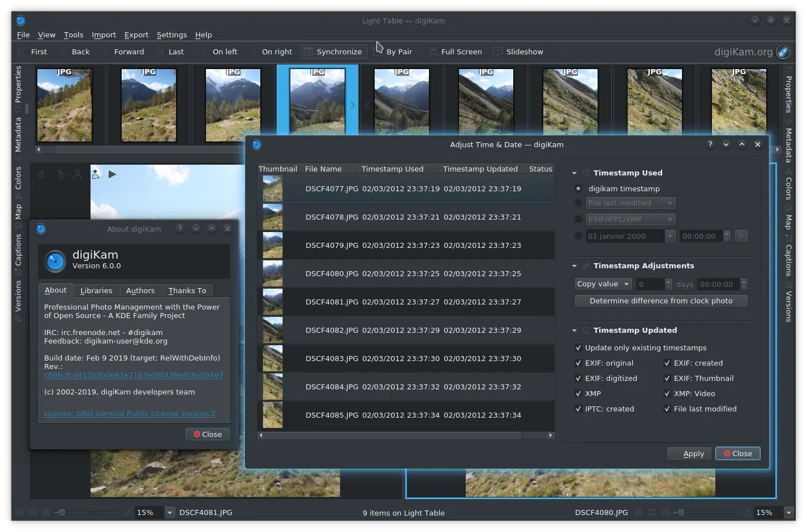Image resolution: width=807 pixels, height=532 pixels.
Task: Start the Slideshow from the toolbar
Action: point(498,52)
